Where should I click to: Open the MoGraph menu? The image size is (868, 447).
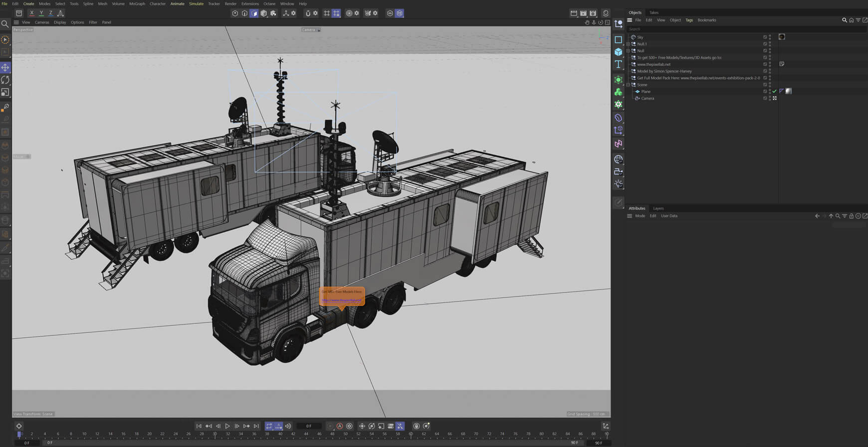point(137,3)
